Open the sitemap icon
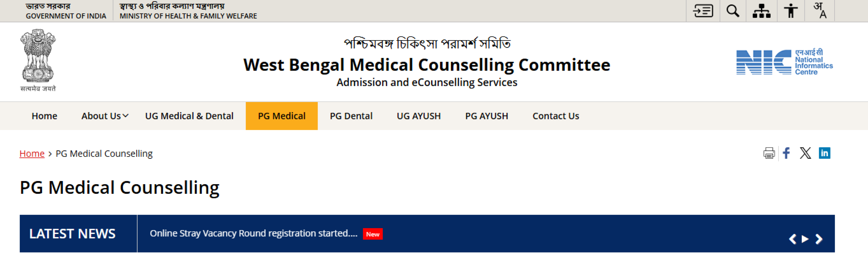Screen dimensions: 868x276 coord(762,10)
